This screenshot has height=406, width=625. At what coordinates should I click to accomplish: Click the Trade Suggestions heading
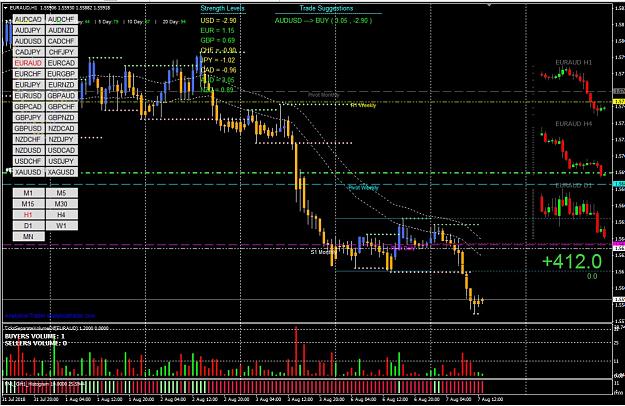(x=326, y=8)
